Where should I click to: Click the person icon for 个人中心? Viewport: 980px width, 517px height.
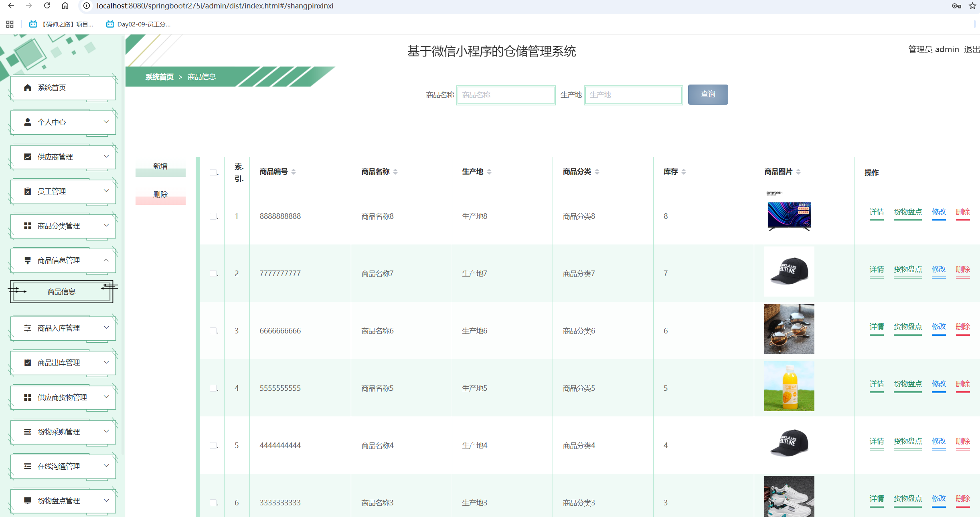point(27,122)
